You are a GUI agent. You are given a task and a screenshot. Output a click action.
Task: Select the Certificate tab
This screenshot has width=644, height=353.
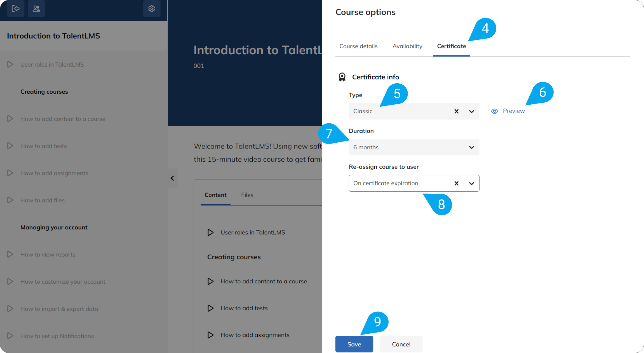452,46
